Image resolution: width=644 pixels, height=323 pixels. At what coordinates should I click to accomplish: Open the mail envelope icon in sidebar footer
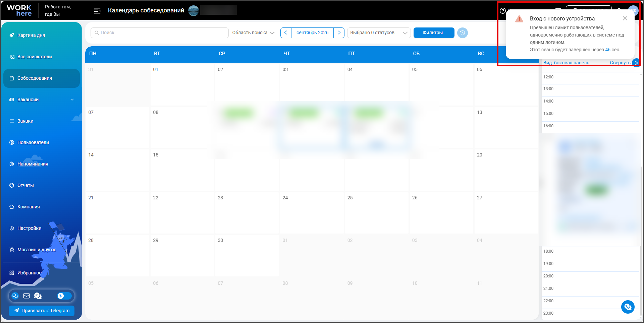pyautogui.click(x=26, y=296)
